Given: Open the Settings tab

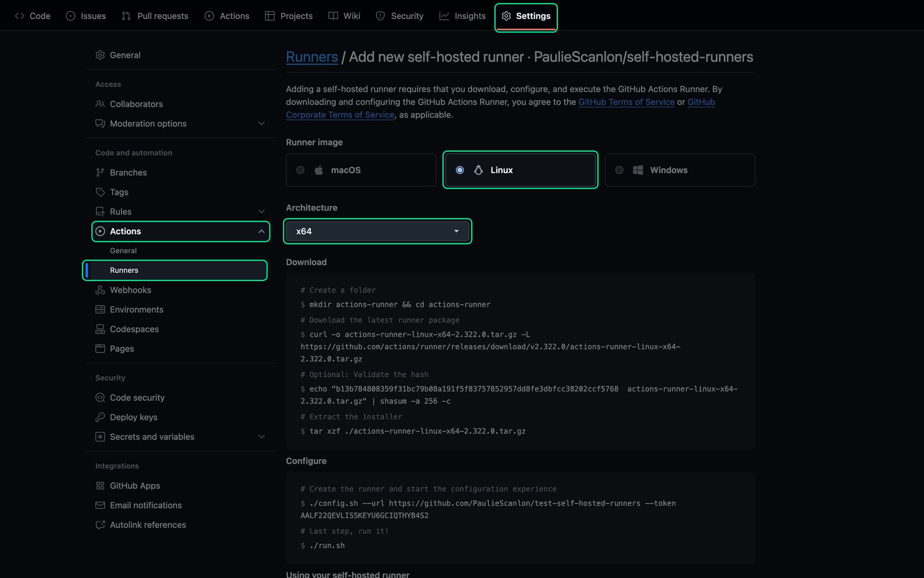Looking at the screenshot, I should 526,16.
